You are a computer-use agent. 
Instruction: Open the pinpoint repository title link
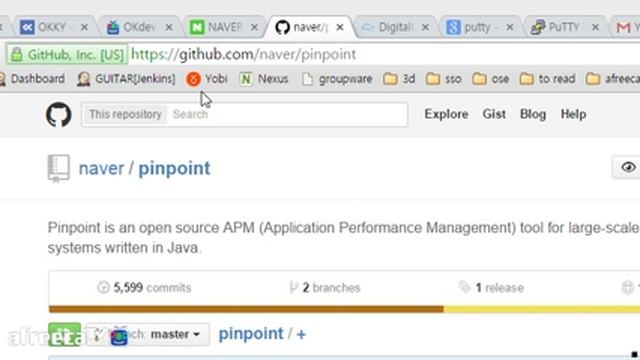point(174,168)
